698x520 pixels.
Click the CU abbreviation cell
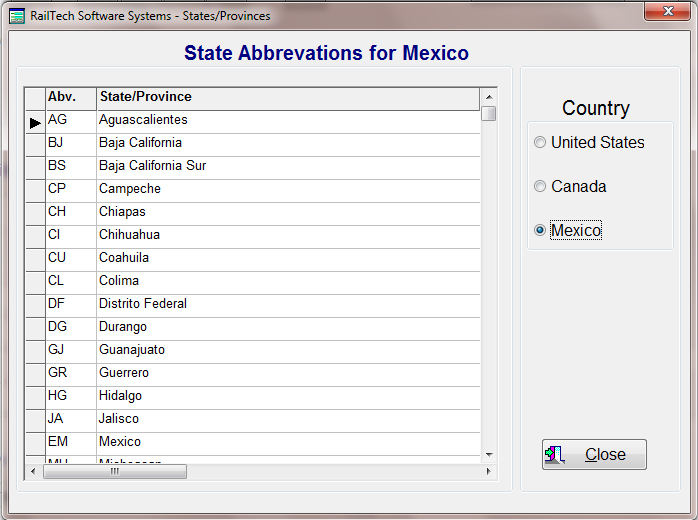click(x=71, y=260)
